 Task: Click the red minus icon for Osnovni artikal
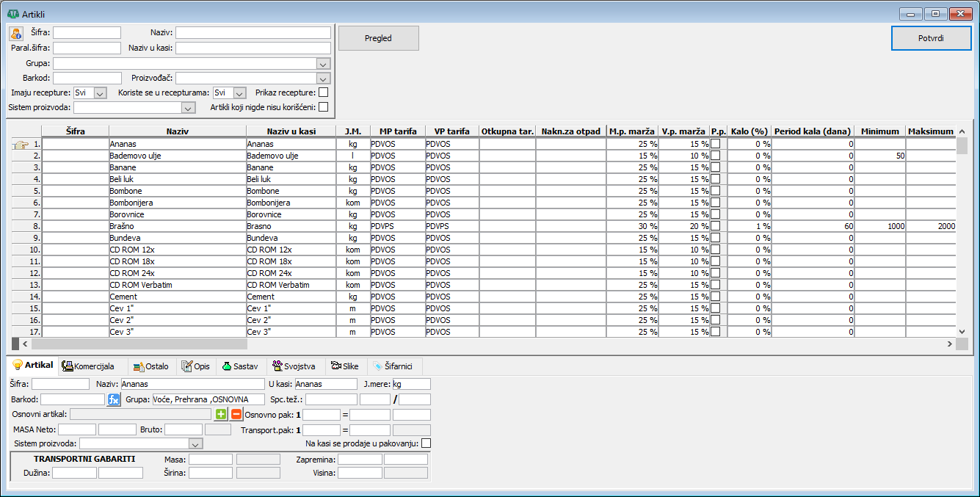236,415
